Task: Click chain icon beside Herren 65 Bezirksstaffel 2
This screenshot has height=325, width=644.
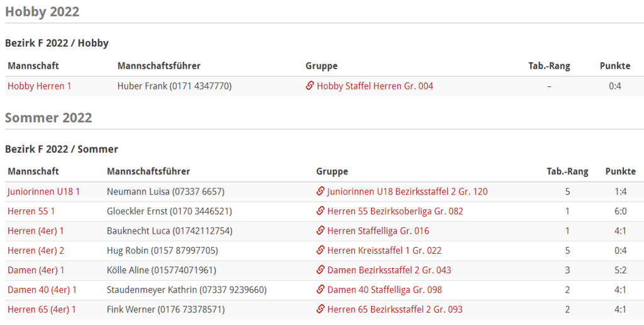Action: click(321, 309)
